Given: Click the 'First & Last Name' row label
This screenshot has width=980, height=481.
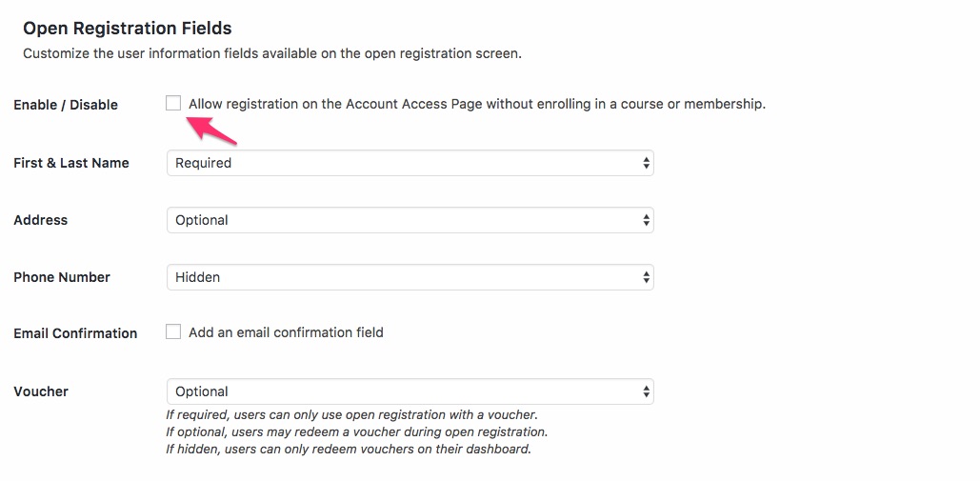Looking at the screenshot, I should point(71,163).
